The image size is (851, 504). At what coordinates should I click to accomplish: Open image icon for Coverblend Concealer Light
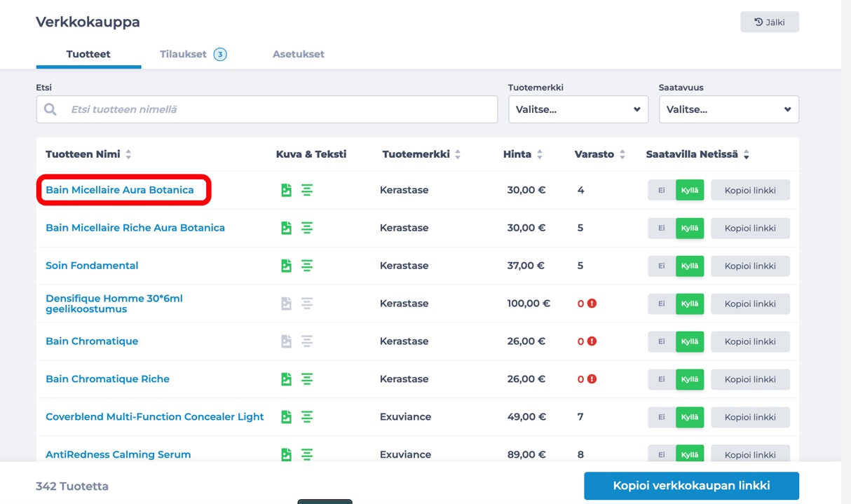coord(286,417)
